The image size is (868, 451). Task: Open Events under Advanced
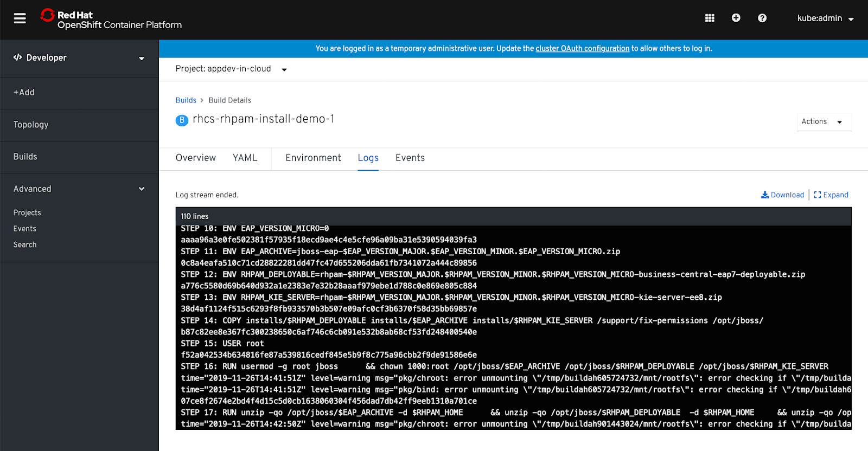pos(25,229)
